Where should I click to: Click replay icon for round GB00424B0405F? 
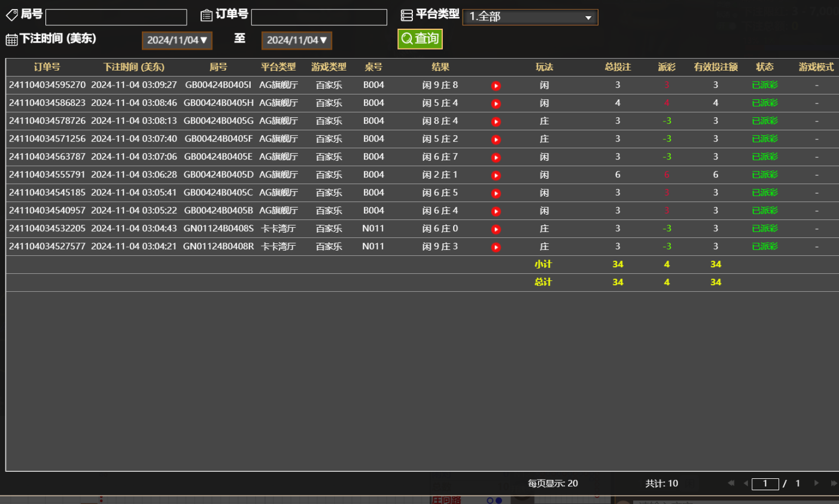(496, 139)
